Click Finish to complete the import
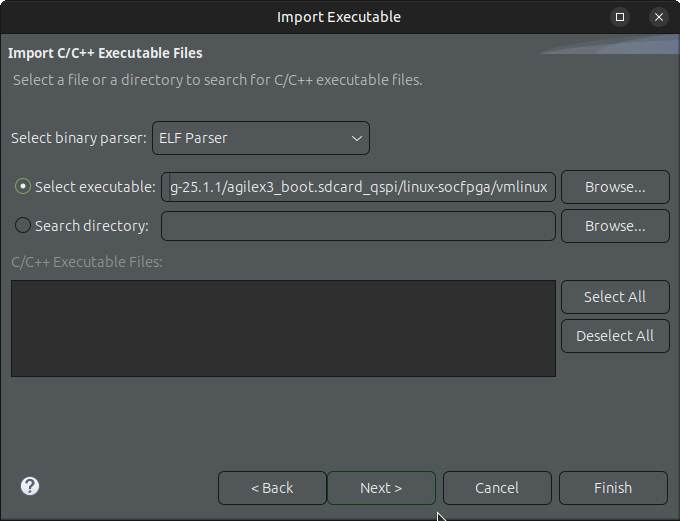The image size is (680, 521). click(x=613, y=488)
